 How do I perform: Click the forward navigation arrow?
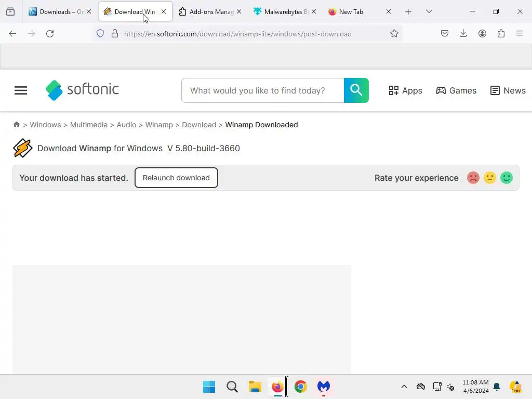(x=31, y=34)
